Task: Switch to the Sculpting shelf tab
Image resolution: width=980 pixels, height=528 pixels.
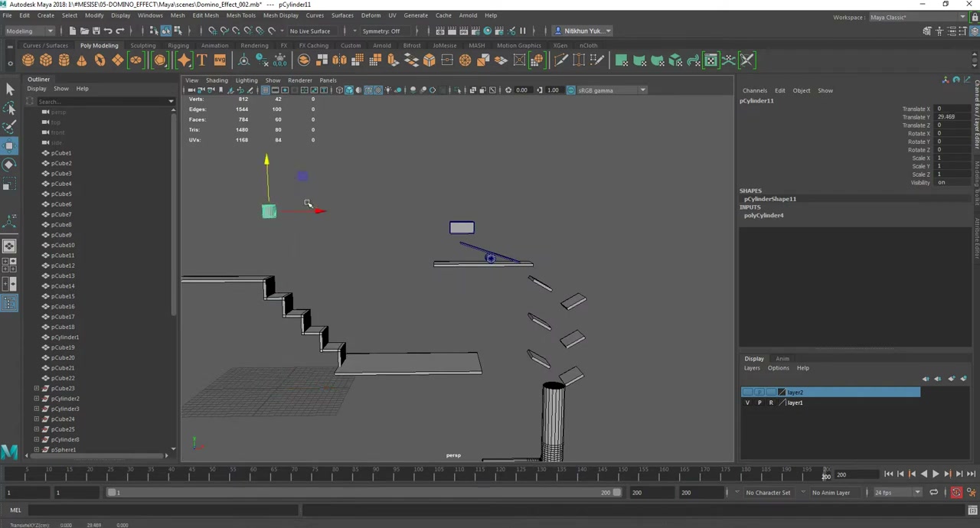Action: click(142, 46)
